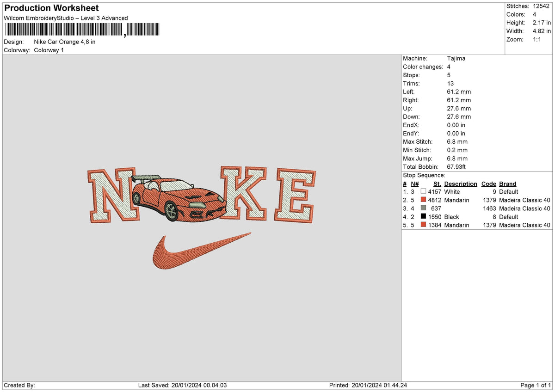Click the 'St.' column header
Image resolution: width=555 pixels, height=392 pixels.
tap(437, 184)
